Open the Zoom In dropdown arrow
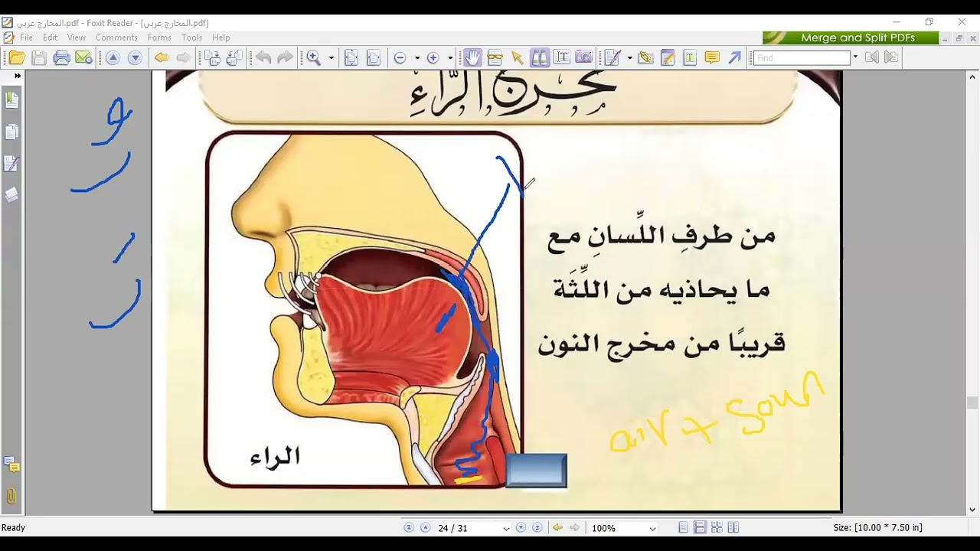 click(x=450, y=57)
